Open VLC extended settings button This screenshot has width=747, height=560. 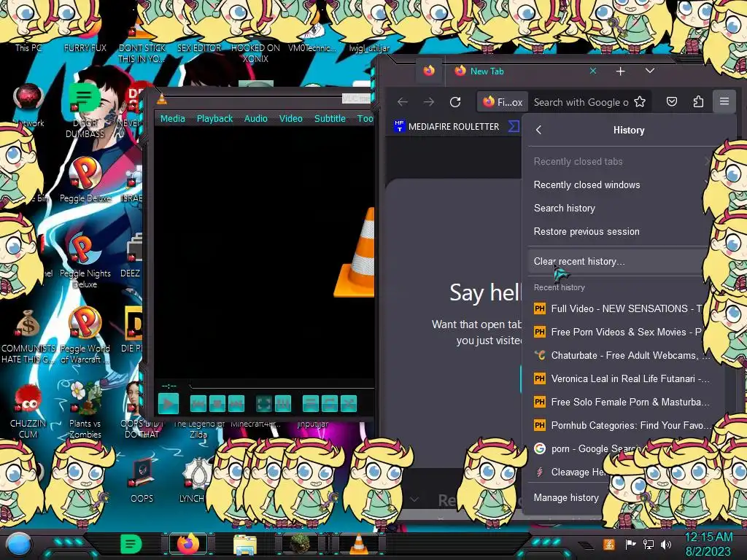click(282, 404)
